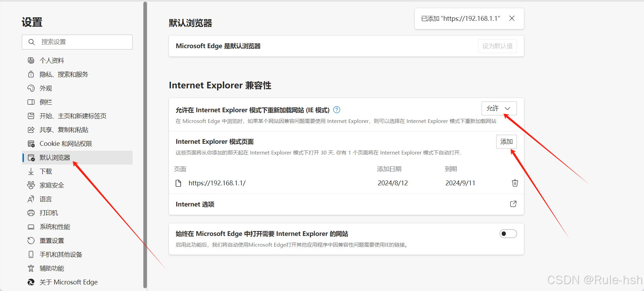Viewport: 644px width, 291px height.
Task: Click the 添加日期 column header
Action: pos(389,169)
